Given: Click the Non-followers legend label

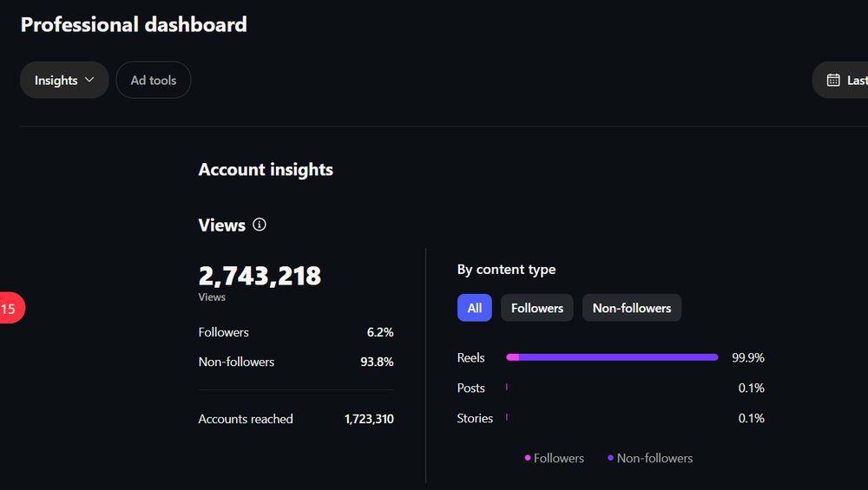Looking at the screenshot, I should click(x=654, y=458).
